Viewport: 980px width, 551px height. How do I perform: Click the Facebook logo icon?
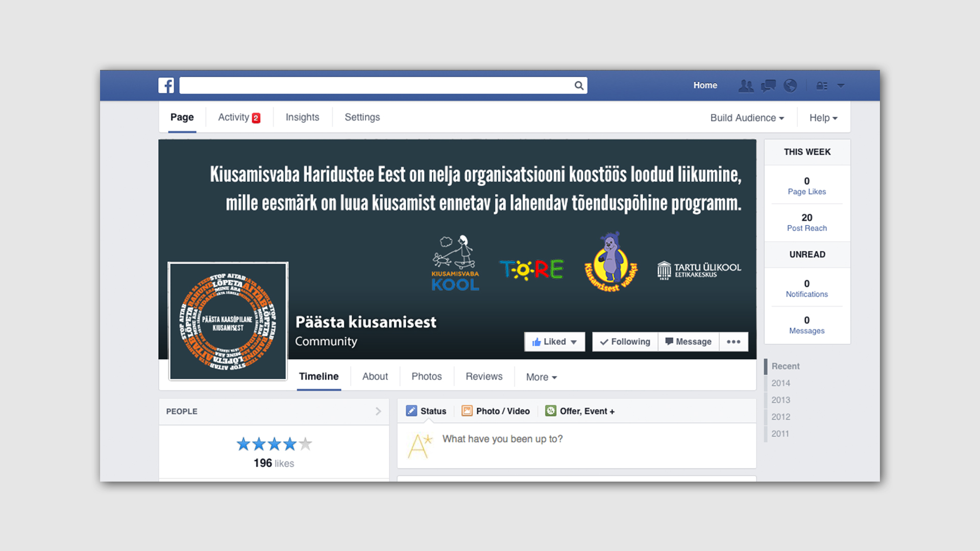point(166,85)
